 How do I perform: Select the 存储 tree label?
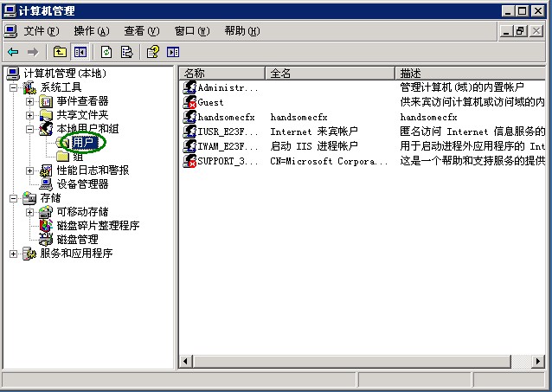(50, 198)
